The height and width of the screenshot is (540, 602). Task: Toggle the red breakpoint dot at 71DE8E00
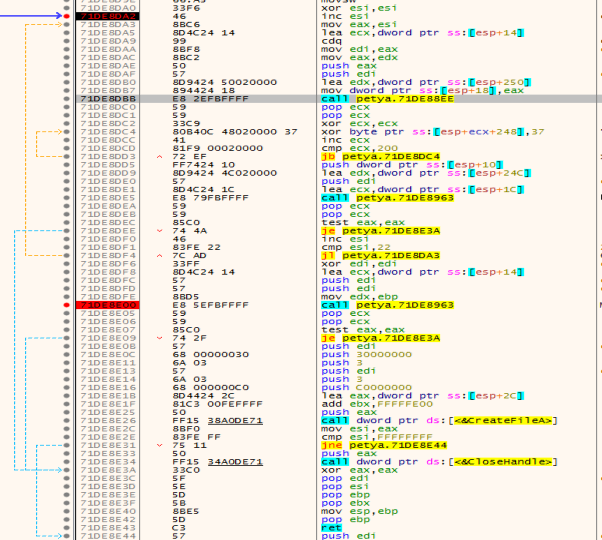pos(67,305)
